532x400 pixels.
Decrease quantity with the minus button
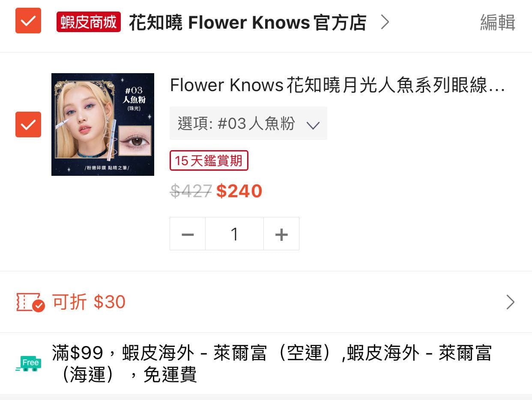click(188, 234)
